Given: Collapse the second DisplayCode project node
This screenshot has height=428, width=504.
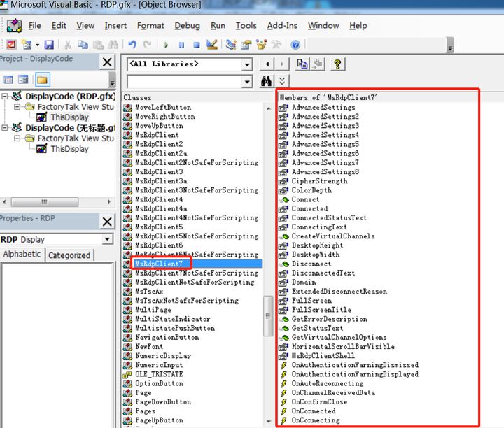Looking at the screenshot, I should pos(5,128).
